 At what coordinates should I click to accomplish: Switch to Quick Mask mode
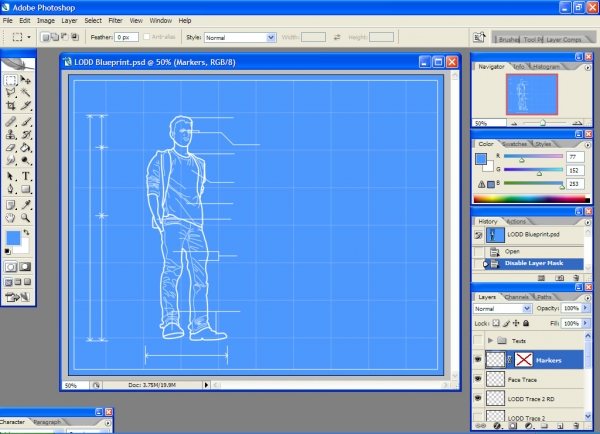pos(25,267)
